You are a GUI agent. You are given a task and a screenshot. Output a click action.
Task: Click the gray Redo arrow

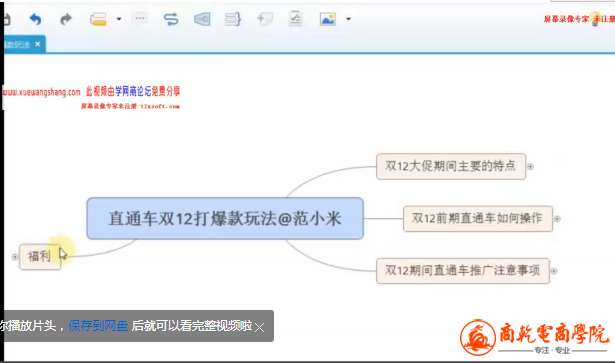(66, 19)
